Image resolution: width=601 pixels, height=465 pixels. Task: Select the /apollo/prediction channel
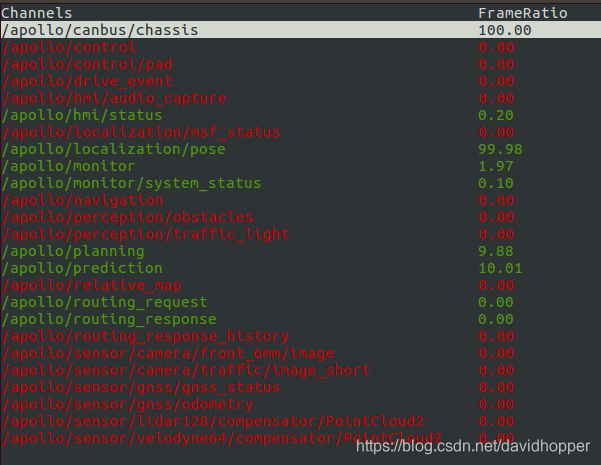coord(82,268)
